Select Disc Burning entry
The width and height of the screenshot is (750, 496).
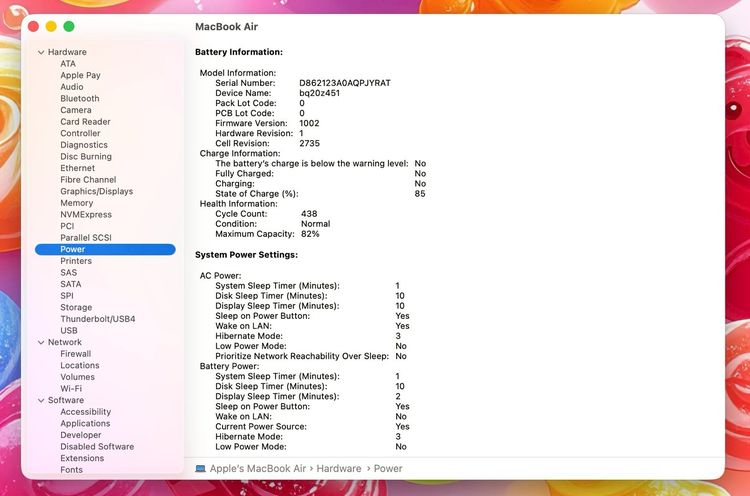(86, 156)
